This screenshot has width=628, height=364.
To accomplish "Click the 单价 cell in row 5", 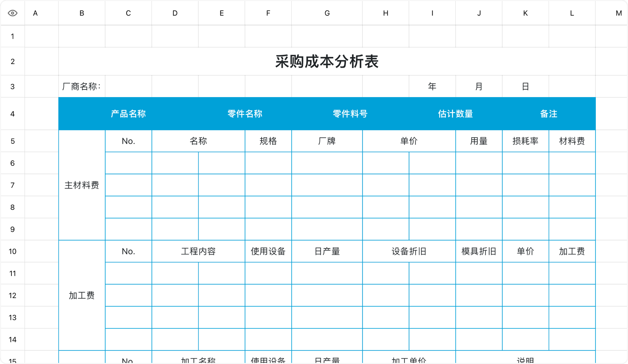I will 409,141.
